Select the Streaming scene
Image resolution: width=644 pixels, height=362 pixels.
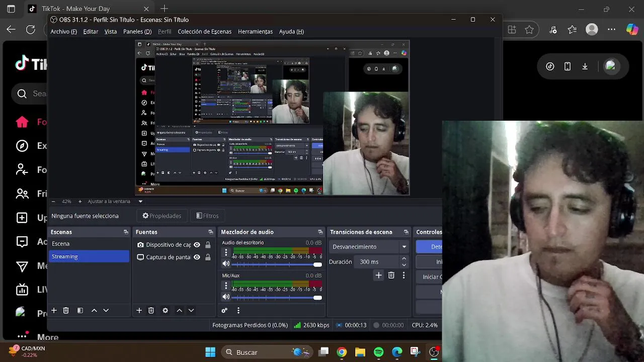pos(89,256)
